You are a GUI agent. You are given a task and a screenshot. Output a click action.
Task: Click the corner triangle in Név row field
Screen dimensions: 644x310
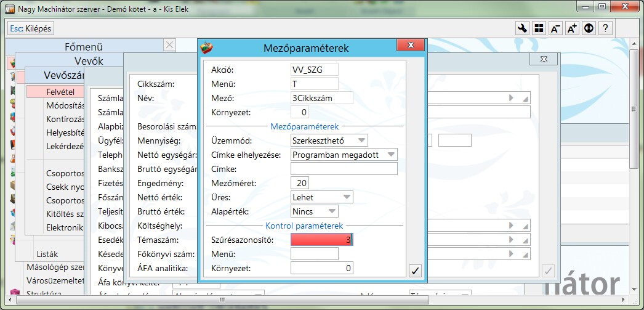(525, 99)
